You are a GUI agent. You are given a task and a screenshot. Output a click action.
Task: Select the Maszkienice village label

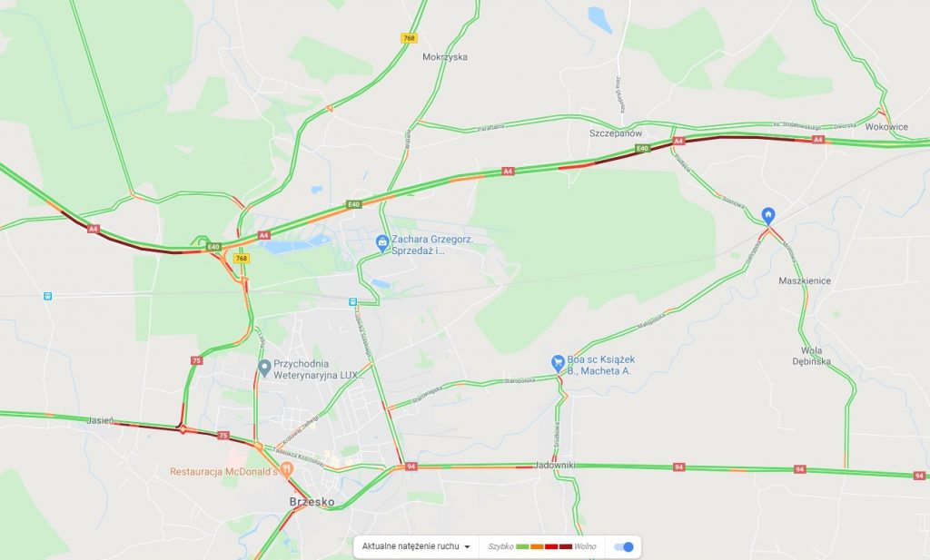pos(805,280)
